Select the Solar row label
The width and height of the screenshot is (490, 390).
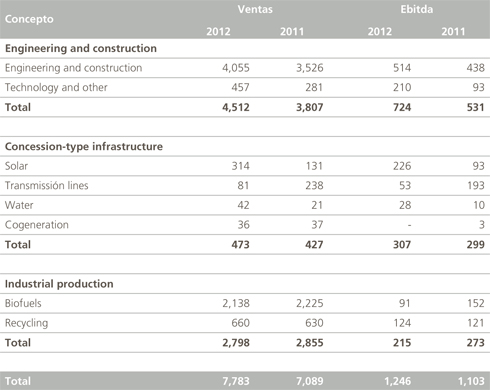16,166
